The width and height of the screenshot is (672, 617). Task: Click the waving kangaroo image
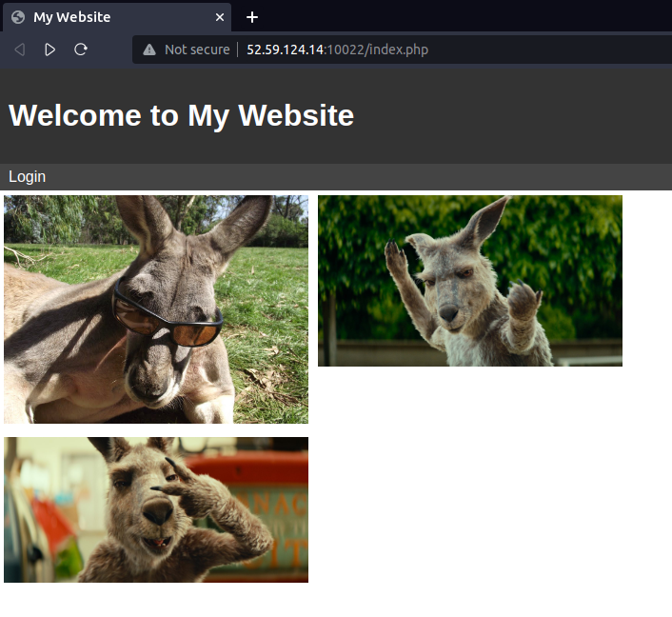(469, 281)
